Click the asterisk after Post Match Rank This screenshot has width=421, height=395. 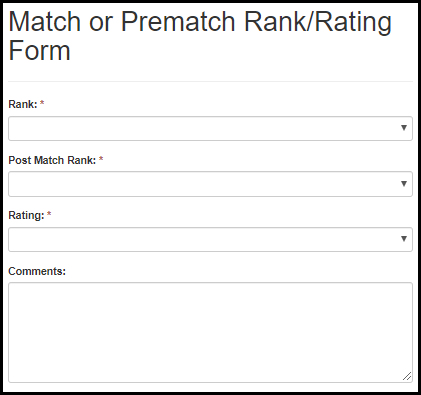click(x=101, y=159)
